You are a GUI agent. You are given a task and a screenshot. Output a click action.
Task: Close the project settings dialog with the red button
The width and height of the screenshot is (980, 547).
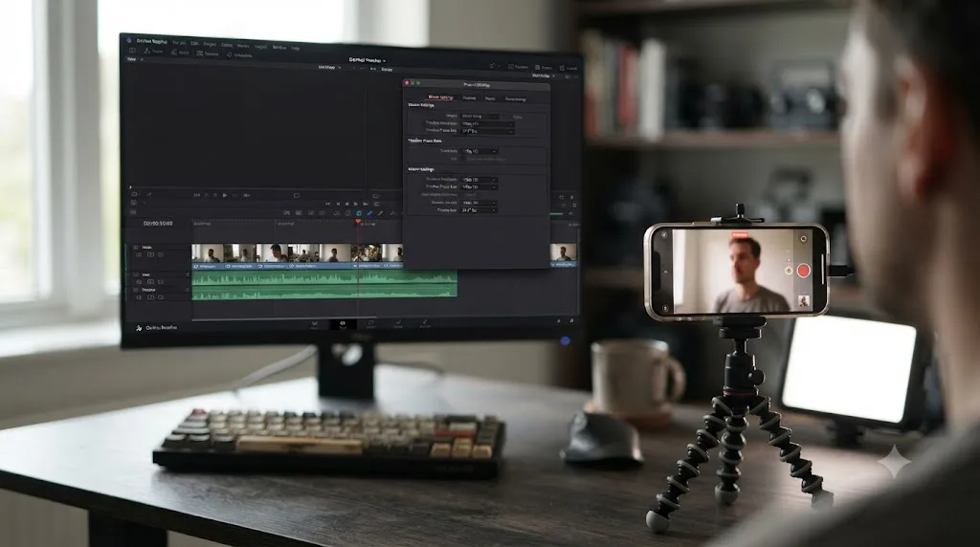(407, 83)
